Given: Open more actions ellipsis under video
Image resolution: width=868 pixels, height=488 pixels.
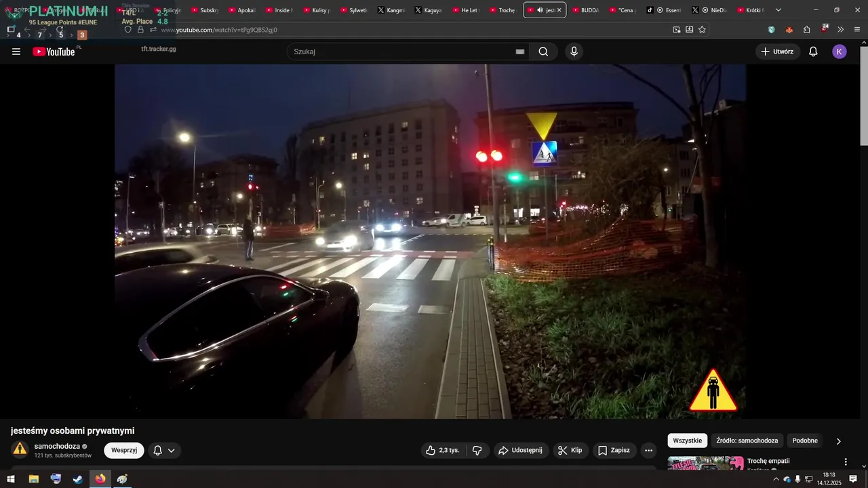Looking at the screenshot, I should (649, 450).
